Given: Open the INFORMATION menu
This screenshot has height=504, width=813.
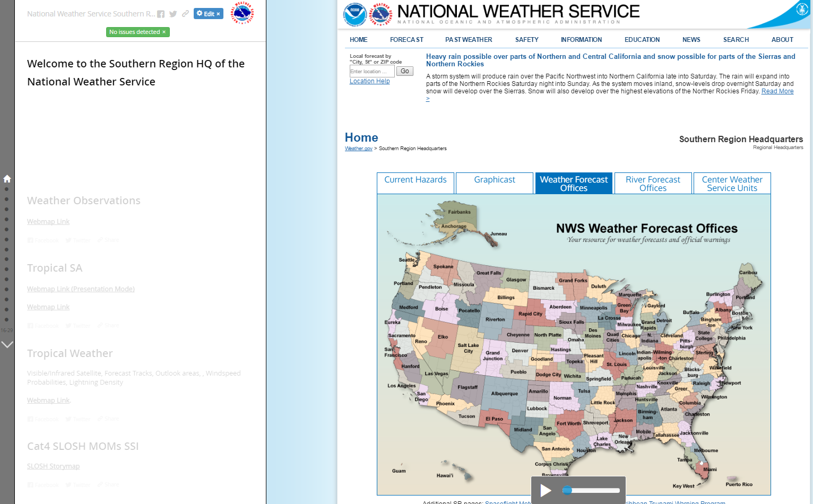Looking at the screenshot, I should tap(582, 40).
